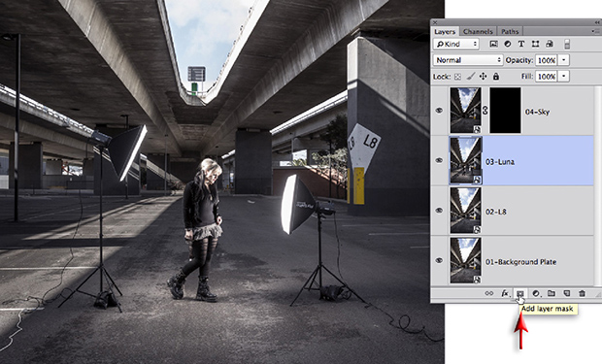Select the 02-L8 layer thumbnail

[465, 211]
